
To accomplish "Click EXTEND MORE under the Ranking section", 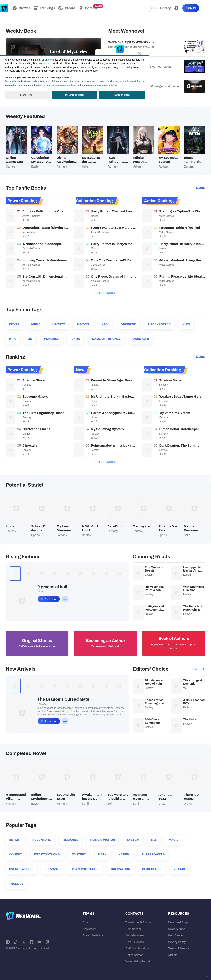I will coord(105,462).
